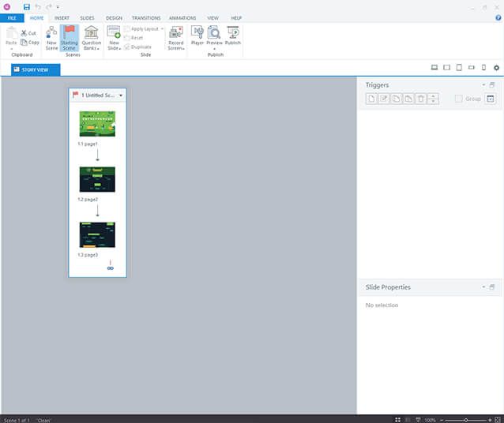Open the Apply Layout dropdown
The width and height of the screenshot is (504, 423).
pyautogui.click(x=144, y=29)
